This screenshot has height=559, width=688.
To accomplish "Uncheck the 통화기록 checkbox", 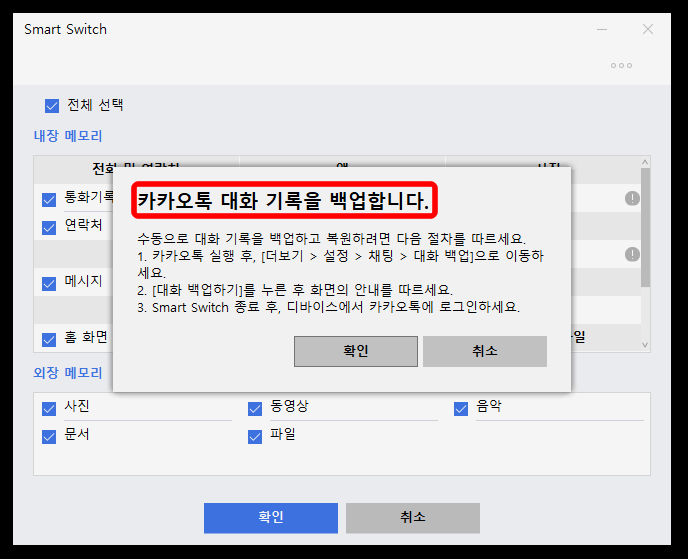I will click(x=49, y=200).
